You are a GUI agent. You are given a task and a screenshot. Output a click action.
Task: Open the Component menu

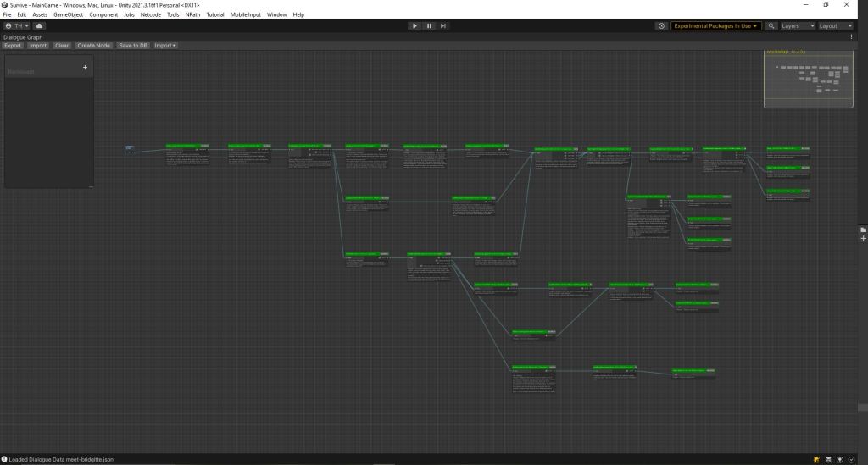tap(103, 15)
